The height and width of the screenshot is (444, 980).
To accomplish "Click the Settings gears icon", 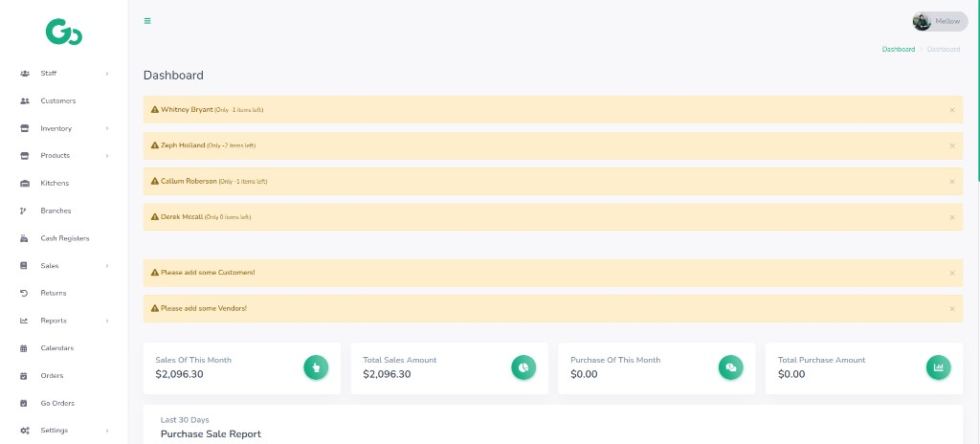I will click(24, 431).
